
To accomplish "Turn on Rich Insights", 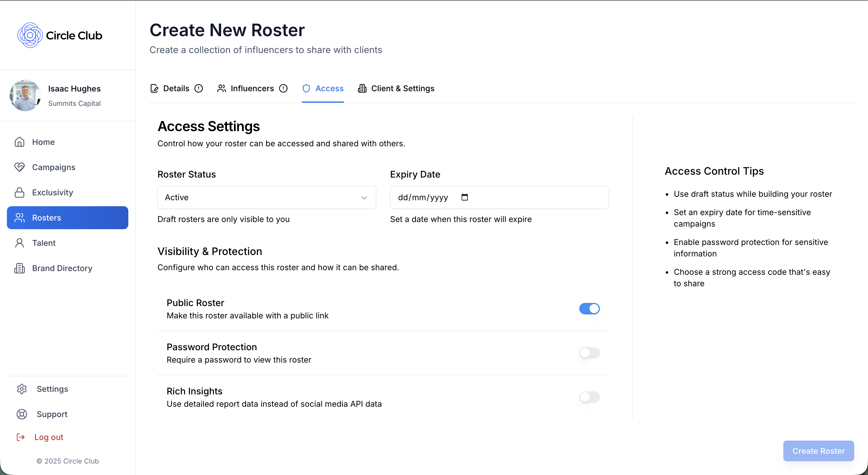I will click(x=589, y=397).
